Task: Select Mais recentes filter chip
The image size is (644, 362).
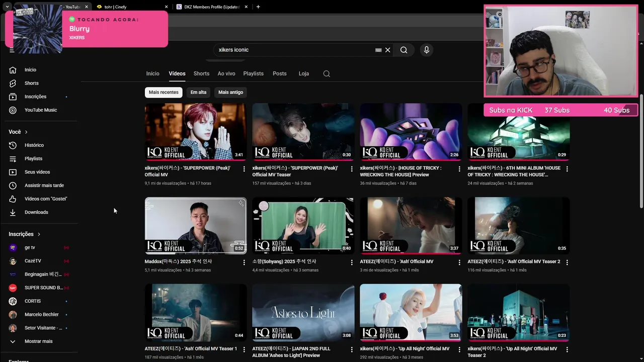Action: 164,93
